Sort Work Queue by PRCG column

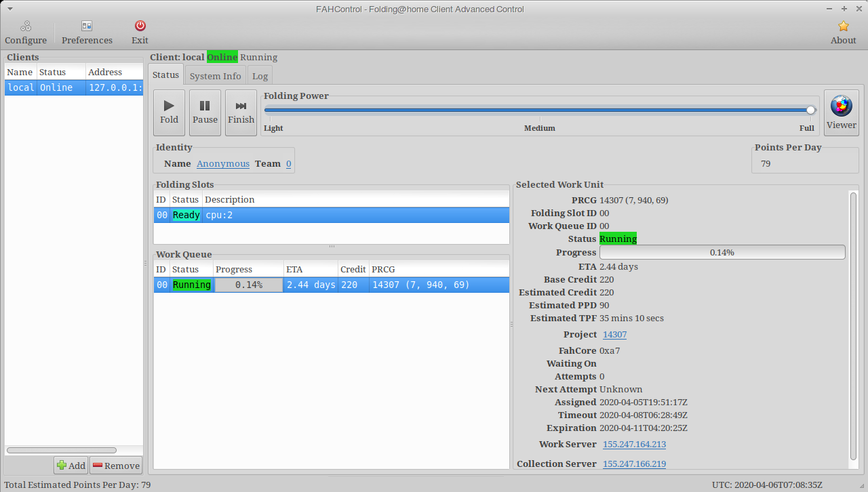click(439, 269)
